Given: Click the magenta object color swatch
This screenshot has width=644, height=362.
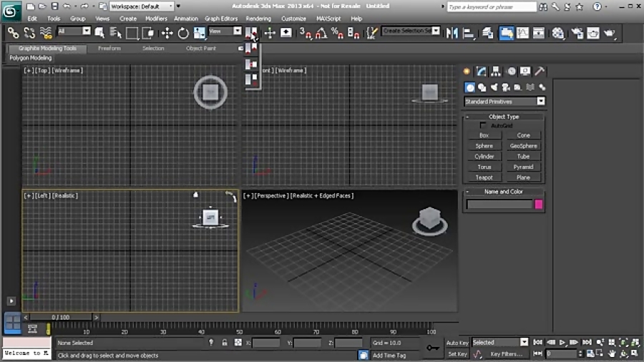Looking at the screenshot, I should [539, 205].
